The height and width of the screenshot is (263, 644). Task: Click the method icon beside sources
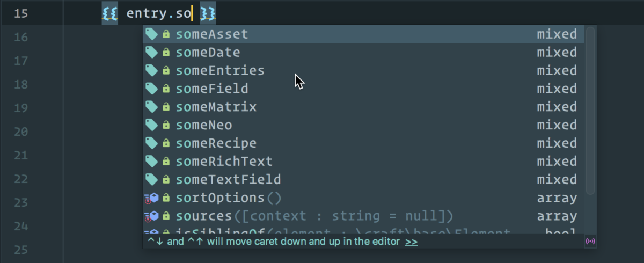pyautogui.click(x=151, y=216)
